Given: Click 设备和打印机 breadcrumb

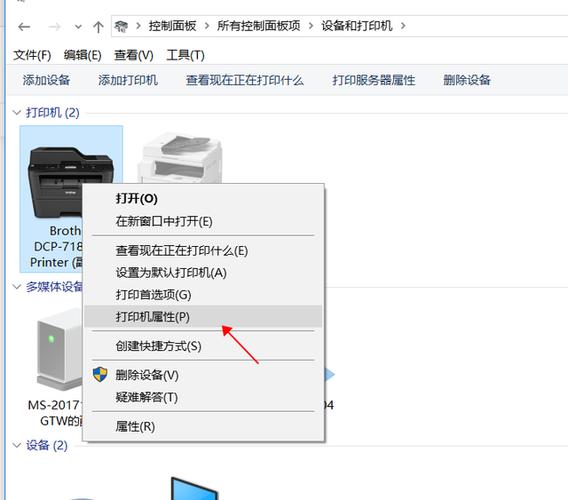Looking at the screenshot, I should click(x=357, y=26).
